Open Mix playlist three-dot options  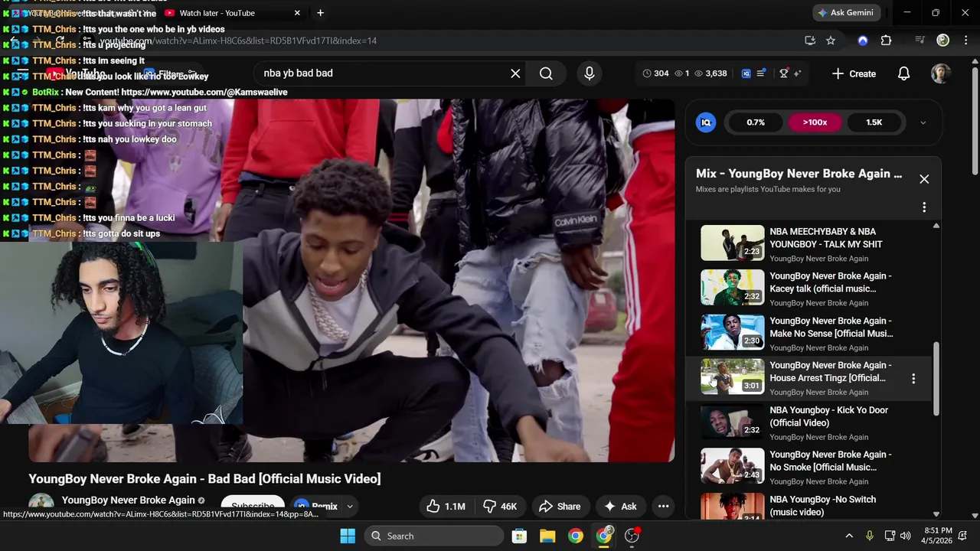[x=924, y=207]
